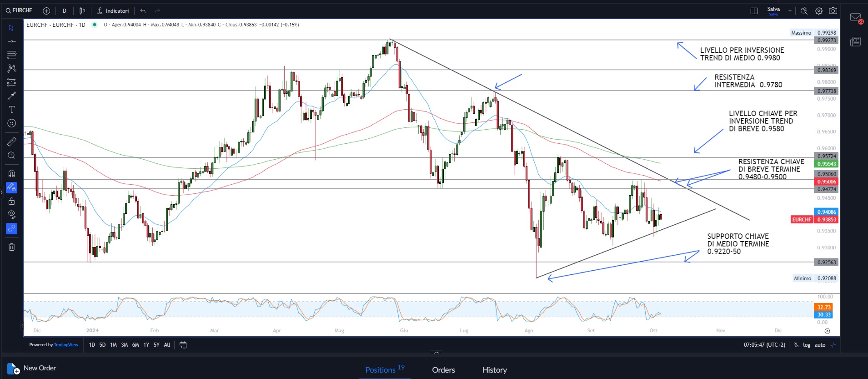
Task: Switch to the Orders tab
Action: click(x=443, y=370)
